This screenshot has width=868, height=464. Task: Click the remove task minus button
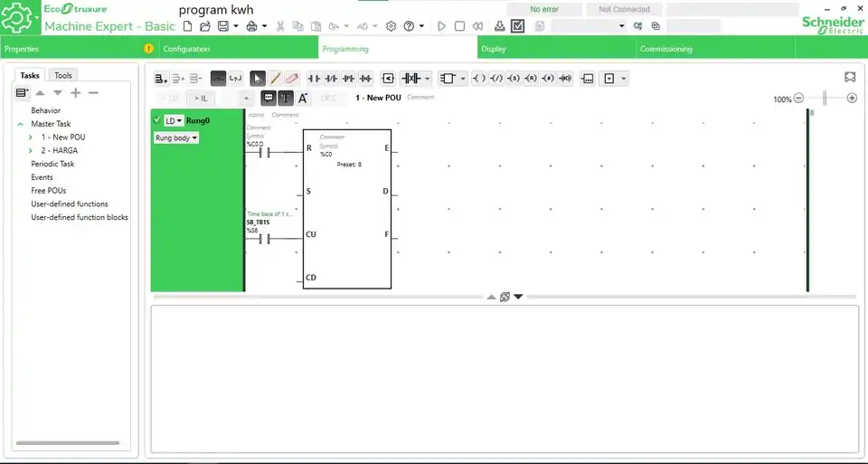click(93, 93)
